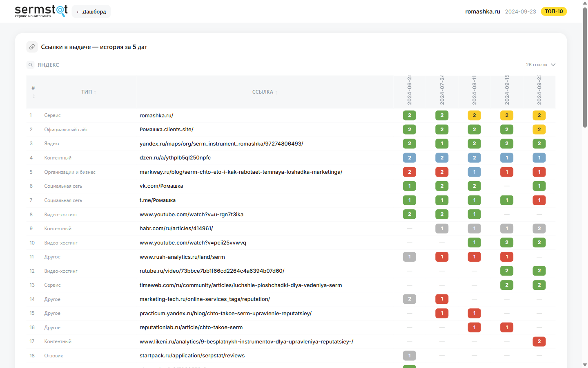Open the rutube.ru video link
Screen dimensions: 588x368
[x=212, y=271]
